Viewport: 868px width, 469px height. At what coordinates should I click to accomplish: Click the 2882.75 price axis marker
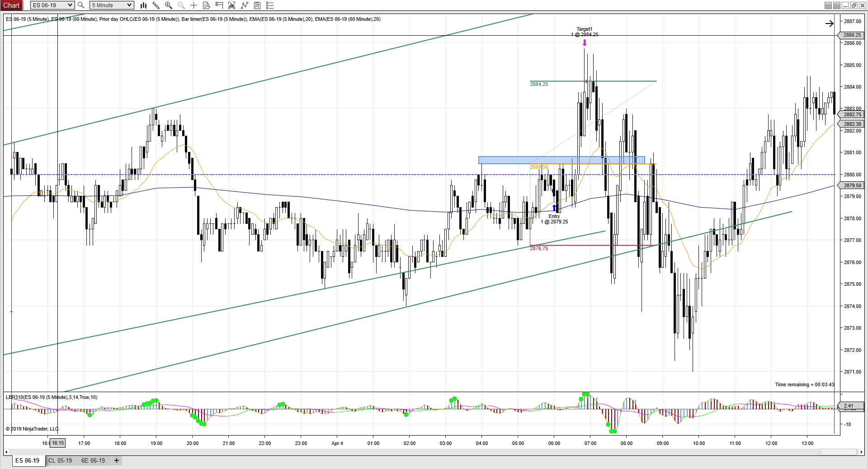852,114
